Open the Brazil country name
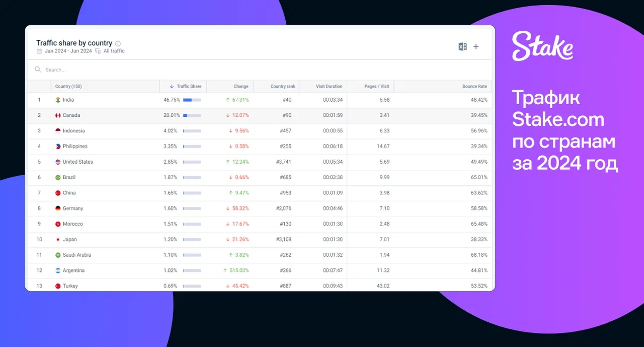 point(69,178)
